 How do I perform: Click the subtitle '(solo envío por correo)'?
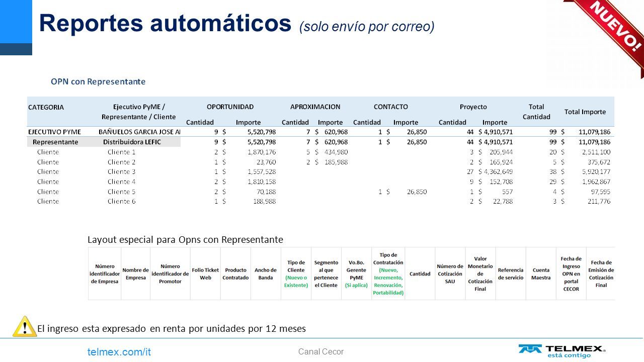[x=367, y=27]
